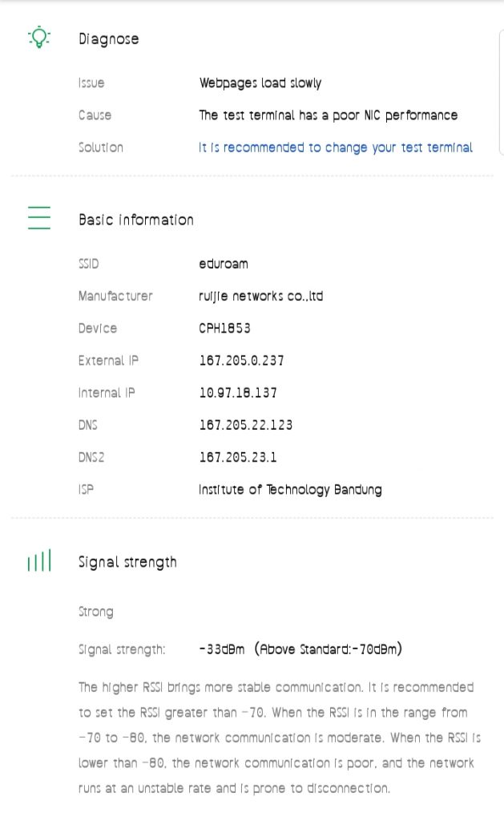Open the recommended change test terminal solution

[335, 148]
